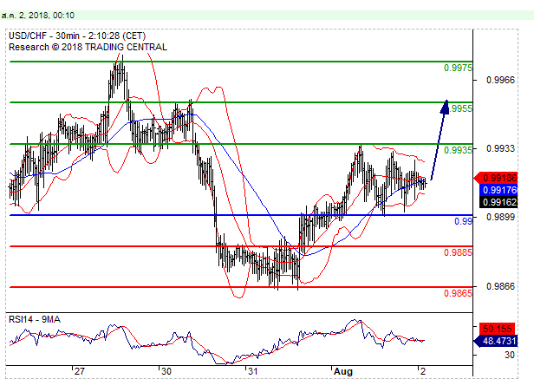Click the blue 0.99 pivot label
Image resolution: width=534 pixels, height=392 pixels.
tap(463, 221)
